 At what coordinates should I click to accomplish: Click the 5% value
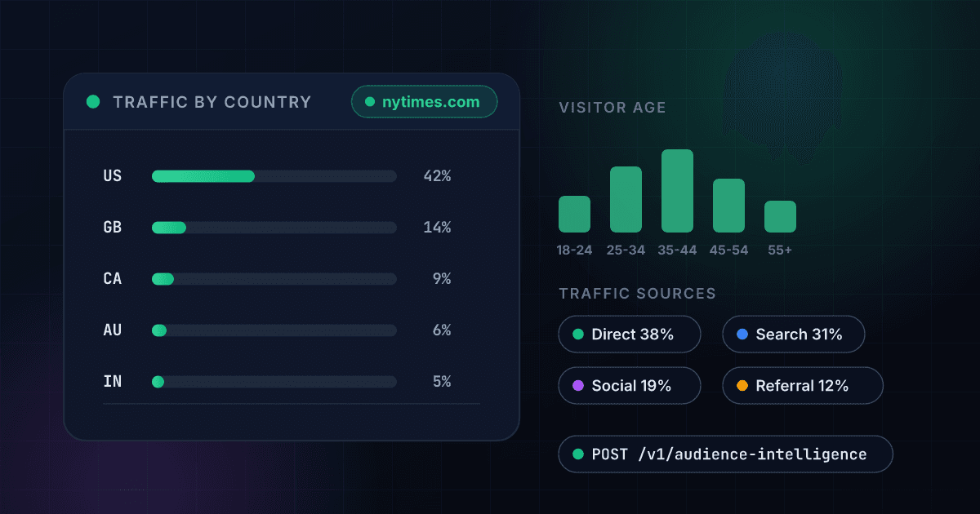[442, 382]
